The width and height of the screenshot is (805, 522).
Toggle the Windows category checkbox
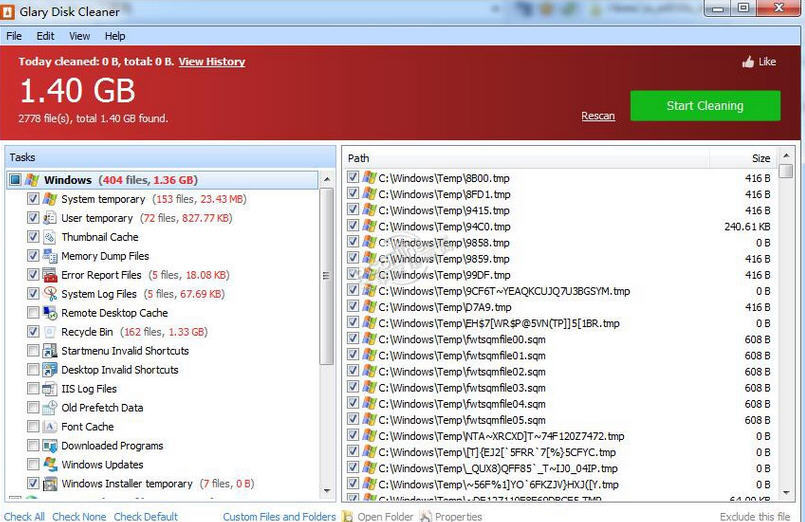coord(15,180)
